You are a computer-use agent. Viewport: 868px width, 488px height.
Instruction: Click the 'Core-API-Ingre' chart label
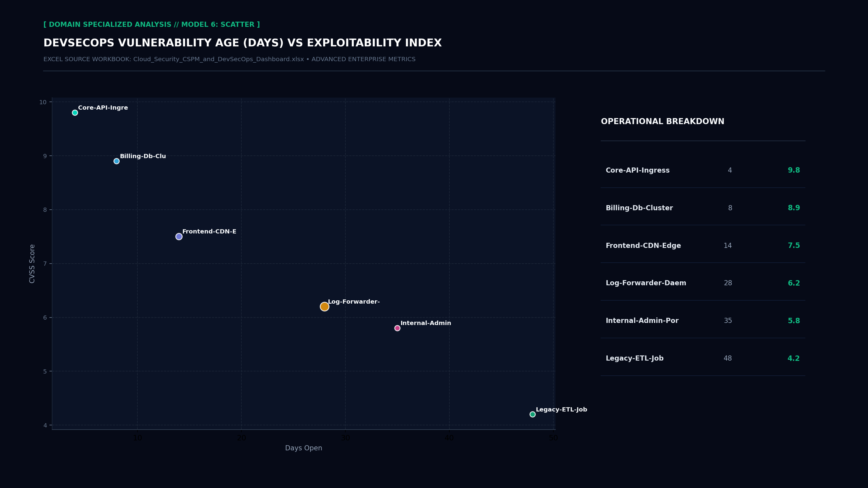pos(103,108)
